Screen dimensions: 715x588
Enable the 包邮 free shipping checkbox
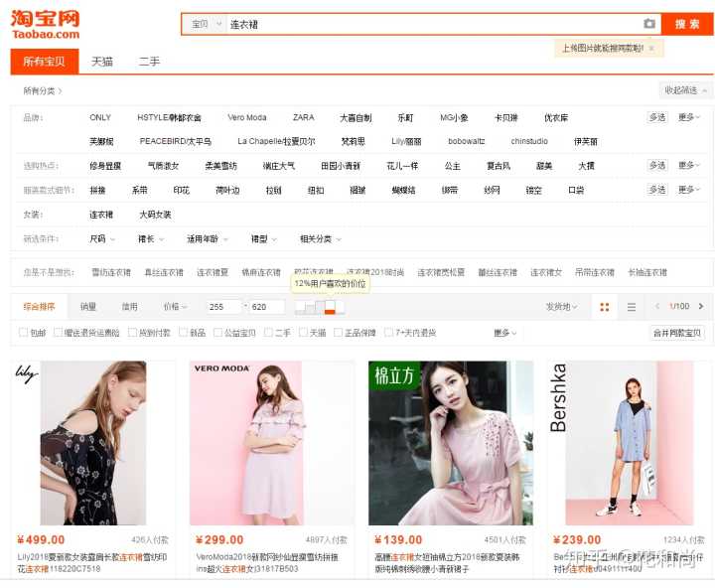point(24,333)
